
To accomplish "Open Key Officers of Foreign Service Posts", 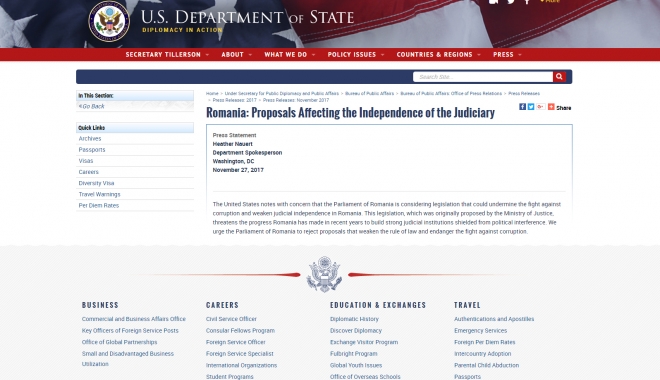I will tap(130, 331).
